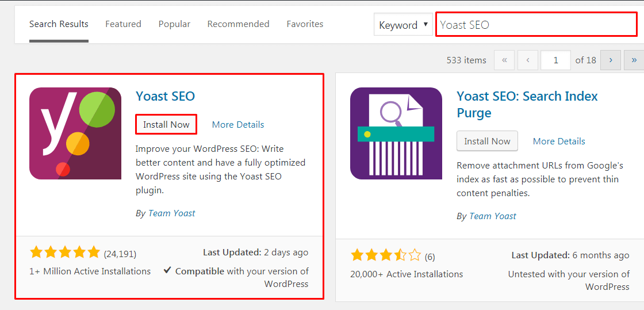Open the Yoast SEO title link
Screen dimensions: 644x310
[x=165, y=96]
